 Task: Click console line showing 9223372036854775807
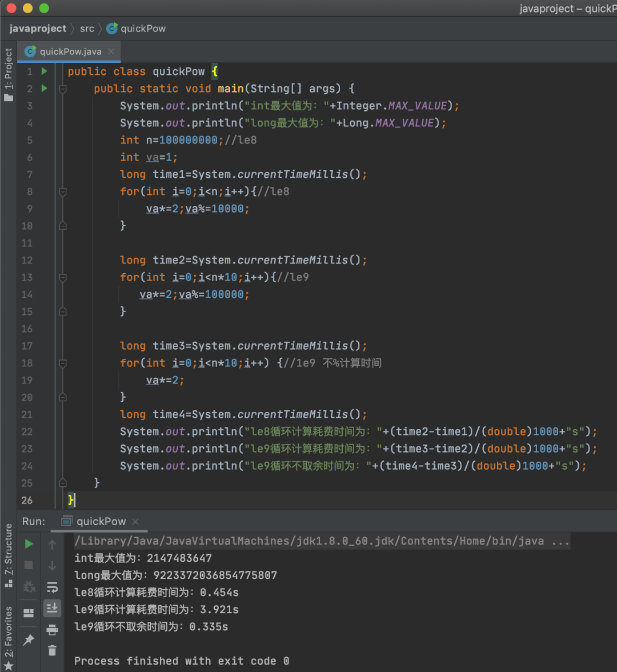click(x=176, y=575)
